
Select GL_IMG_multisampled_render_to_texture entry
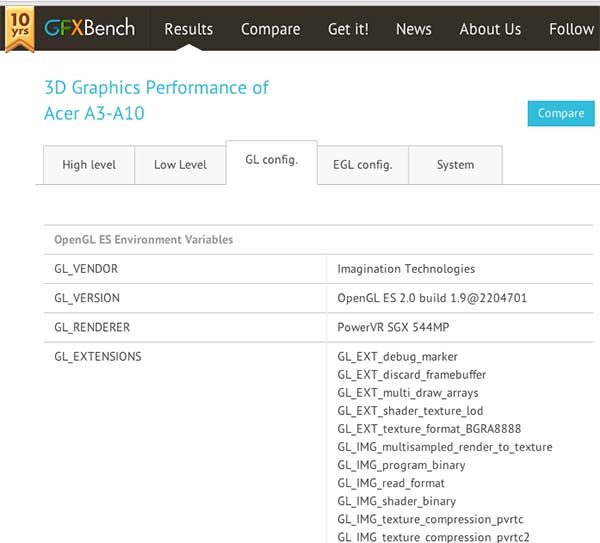[445, 447]
